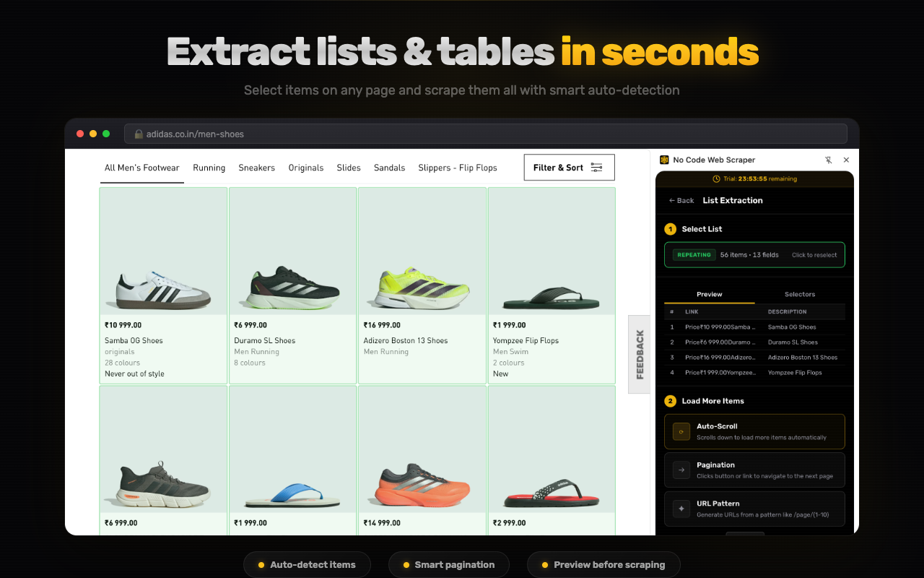Switch to the Selectors tab
The image size is (924, 578).
click(799, 295)
